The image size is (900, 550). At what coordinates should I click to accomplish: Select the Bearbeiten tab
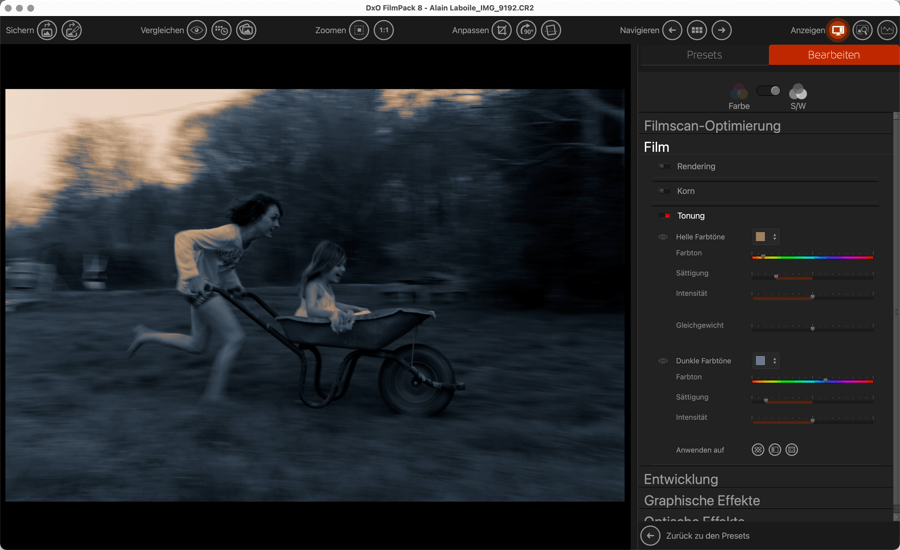click(833, 55)
